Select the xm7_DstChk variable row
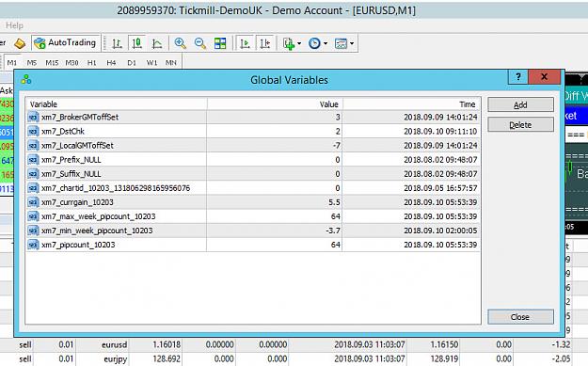 pyautogui.click(x=253, y=131)
